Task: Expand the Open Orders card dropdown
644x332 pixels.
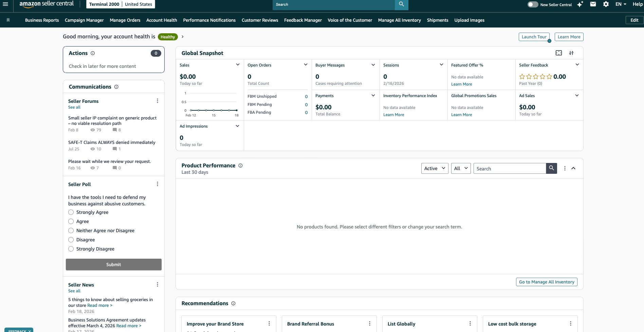Action: coord(306,65)
